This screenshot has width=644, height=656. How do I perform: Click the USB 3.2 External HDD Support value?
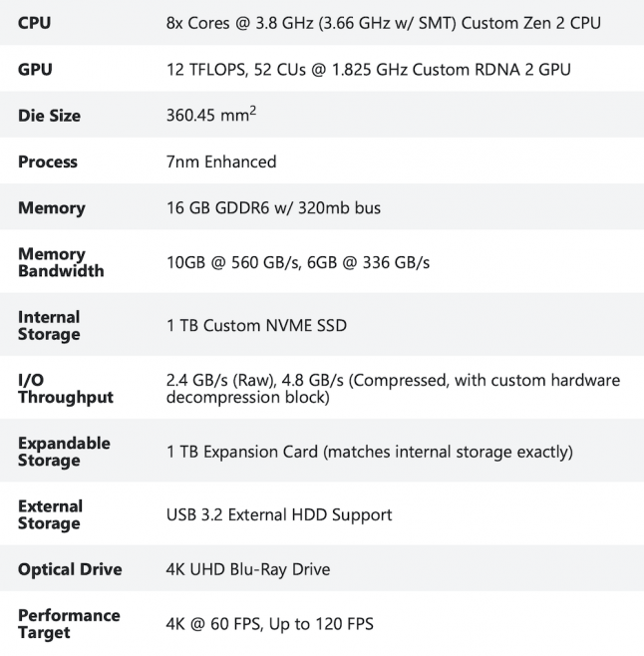pyautogui.click(x=278, y=515)
